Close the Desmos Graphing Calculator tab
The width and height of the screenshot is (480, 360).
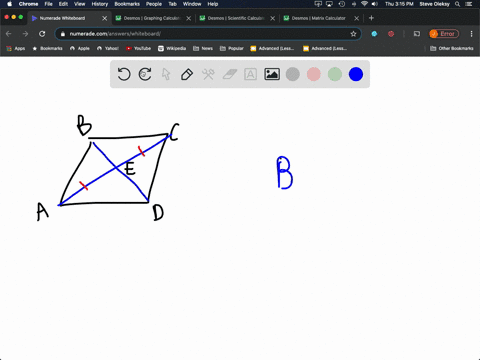[188, 18]
